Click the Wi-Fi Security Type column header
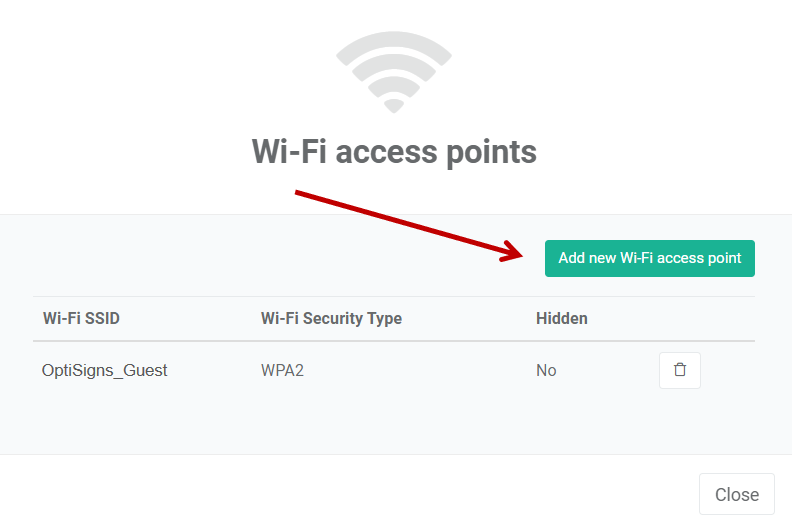Screen dimensions: 796x517 click(x=331, y=318)
